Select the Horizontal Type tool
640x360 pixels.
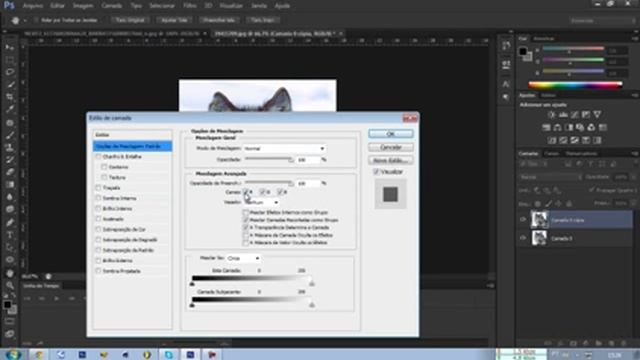(x=10, y=235)
